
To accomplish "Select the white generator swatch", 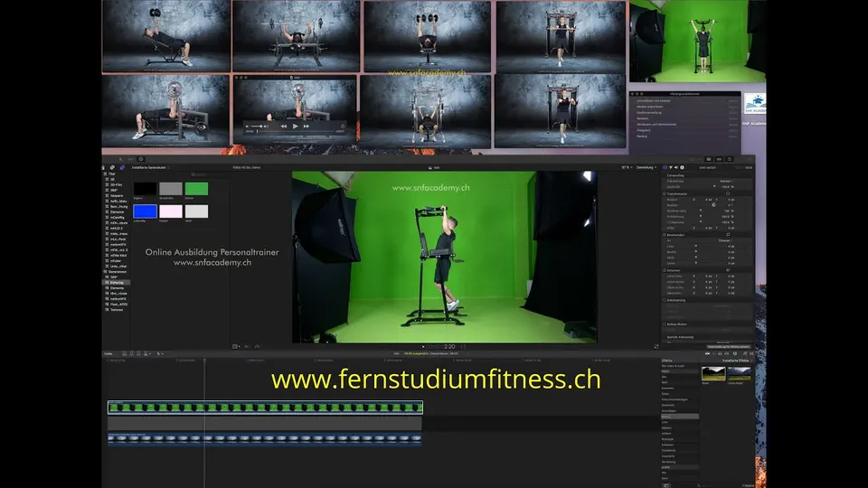I will coord(196,211).
